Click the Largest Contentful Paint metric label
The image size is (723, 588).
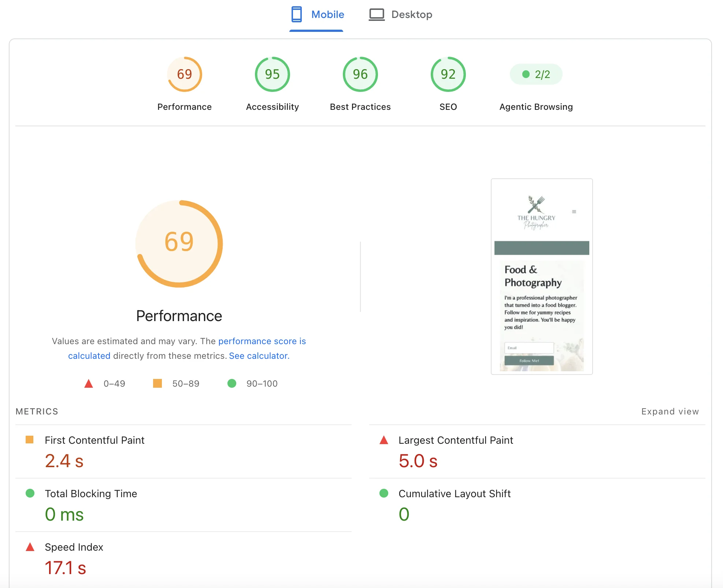(456, 440)
